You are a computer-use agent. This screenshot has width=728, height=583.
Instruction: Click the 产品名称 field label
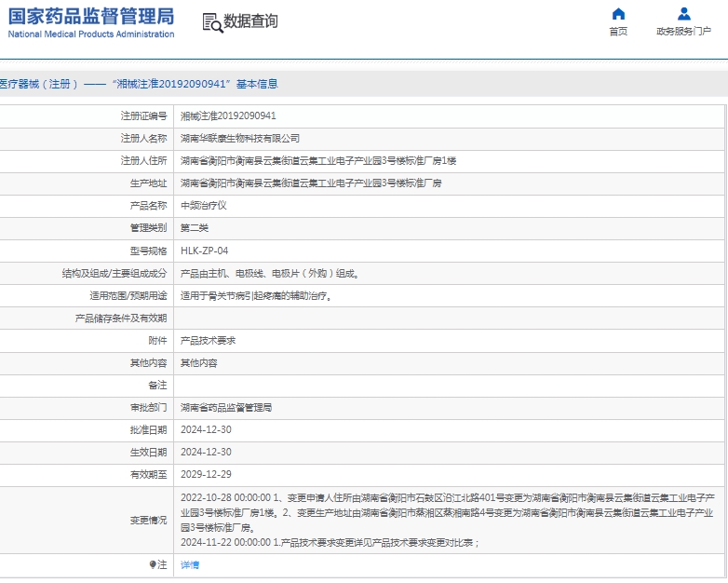[x=148, y=205]
